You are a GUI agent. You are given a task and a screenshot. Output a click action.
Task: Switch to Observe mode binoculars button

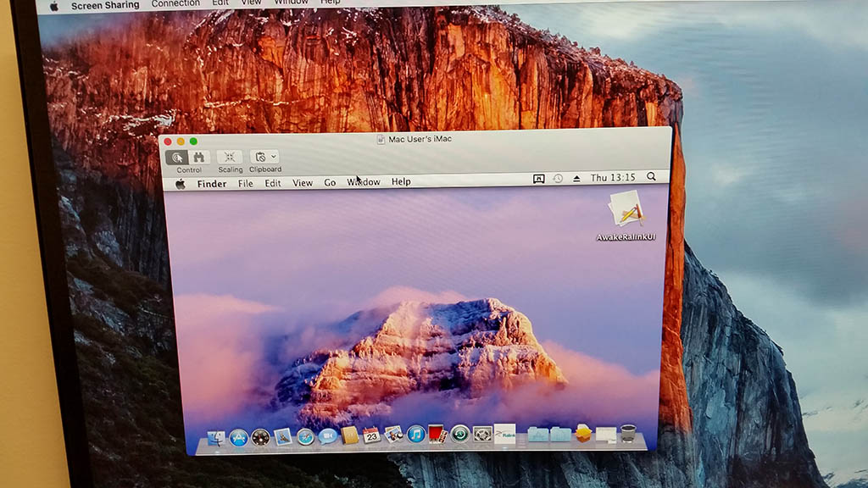(x=199, y=158)
